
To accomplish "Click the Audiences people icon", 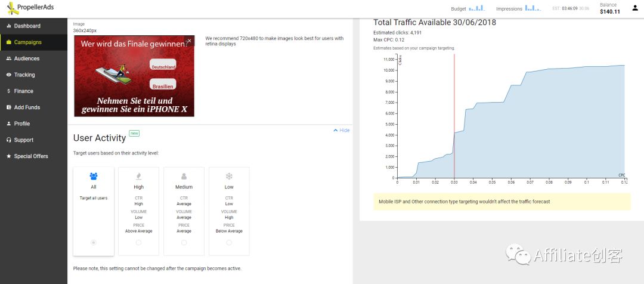I will tap(8, 58).
